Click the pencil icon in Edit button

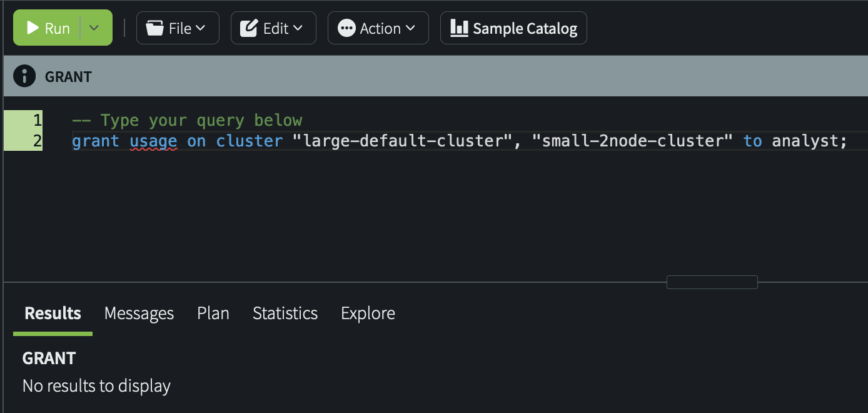click(x=249, y=28)
